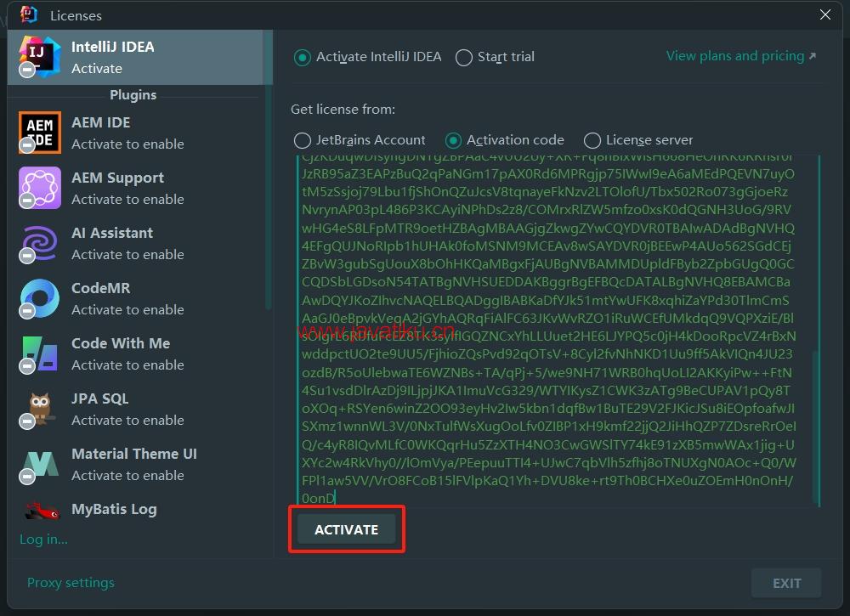Image resolution: width=850 pixels, height=616 pixels.
Task: Click the ACTIVATE button
Action: pyautogui.click(x=347, y=529)
